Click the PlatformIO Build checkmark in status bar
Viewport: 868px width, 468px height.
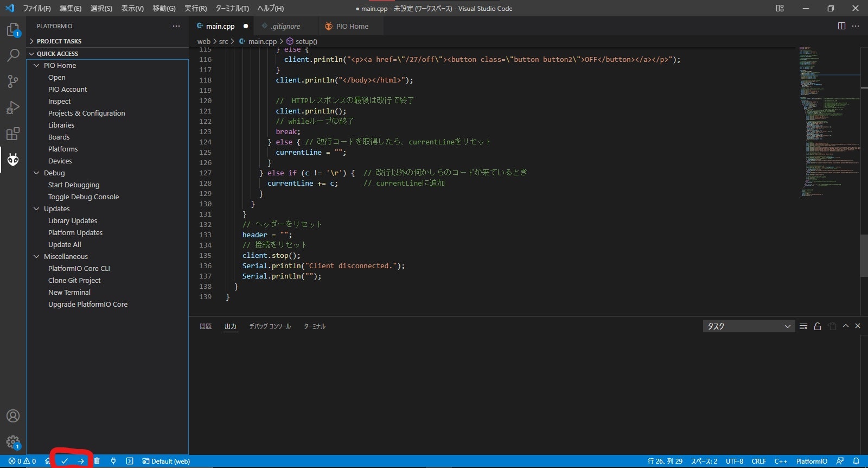point(65,461)
